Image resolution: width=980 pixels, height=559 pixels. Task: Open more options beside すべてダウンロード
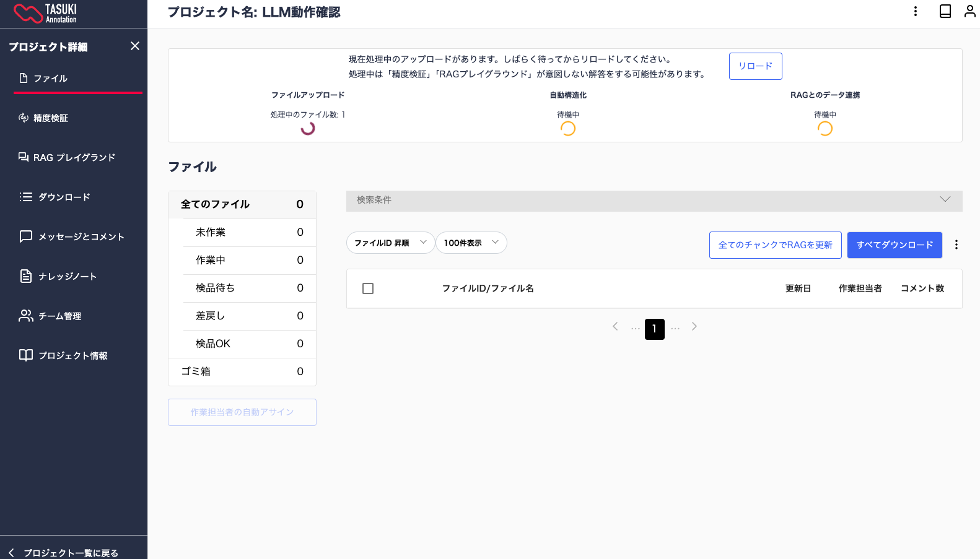(956, 245)
